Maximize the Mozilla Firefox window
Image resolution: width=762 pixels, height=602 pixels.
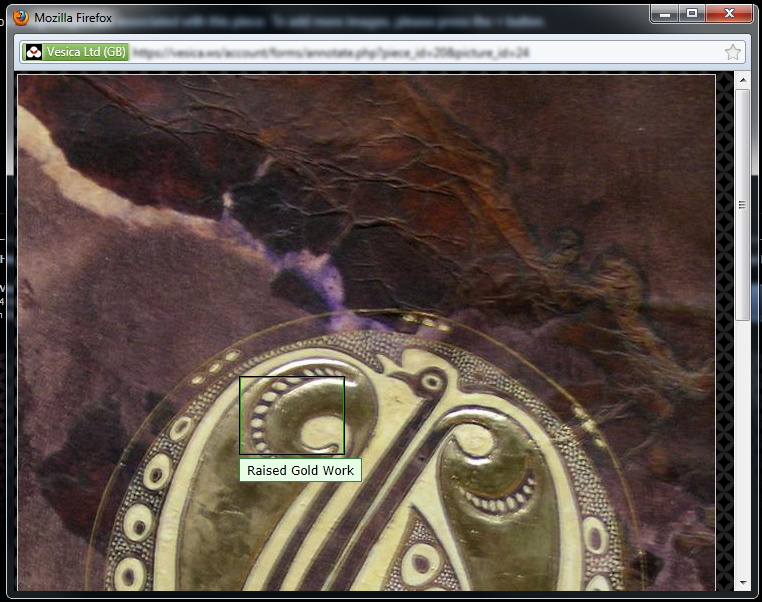click(x=692, y=14)
